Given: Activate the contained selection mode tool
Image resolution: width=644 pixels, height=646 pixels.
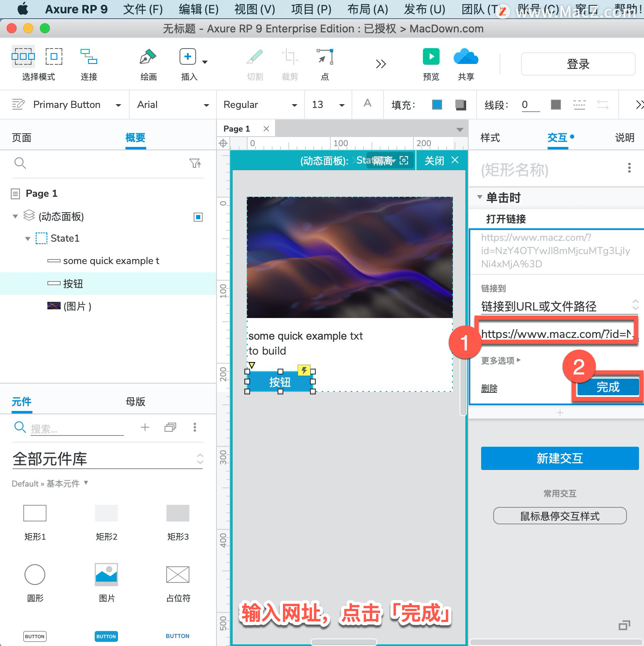Looking at the screenshot, I should coord(54,56).
